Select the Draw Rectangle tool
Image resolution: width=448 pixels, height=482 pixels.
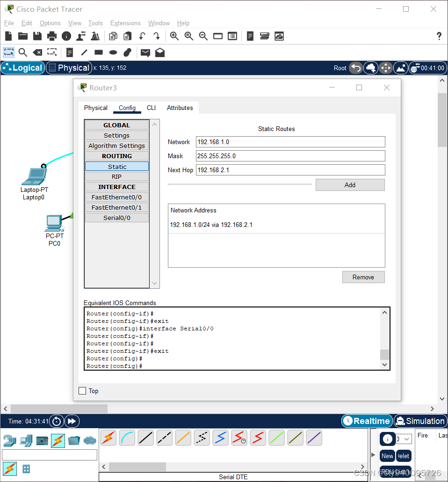99,52
